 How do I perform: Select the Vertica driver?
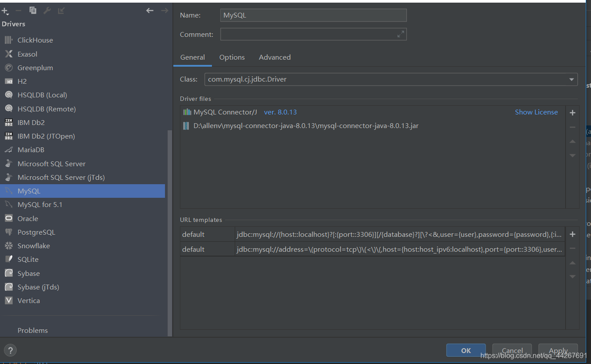pyautogui.click(x=82, y=300)
